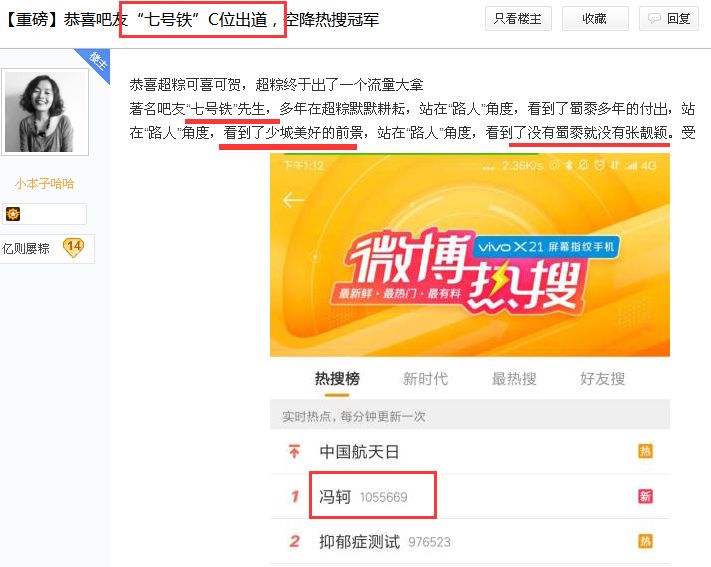
Task: Click the pinned top arrow icon beside 中国航天日
Action: (294, 451)
